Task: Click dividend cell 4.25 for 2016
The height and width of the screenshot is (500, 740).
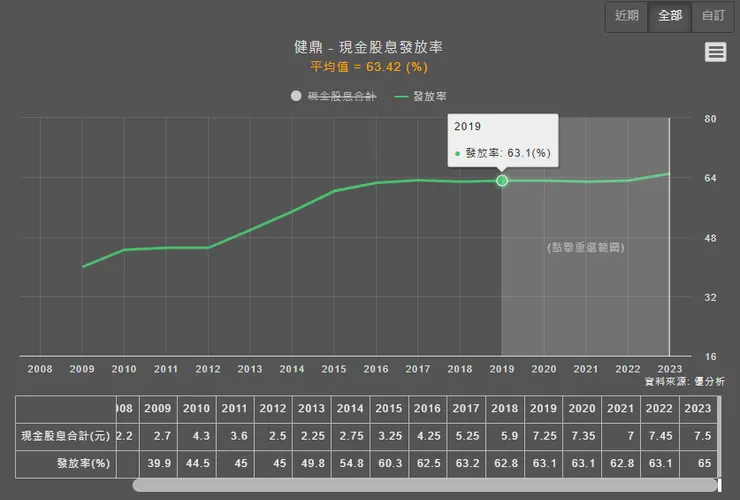Action: [429, 436]
